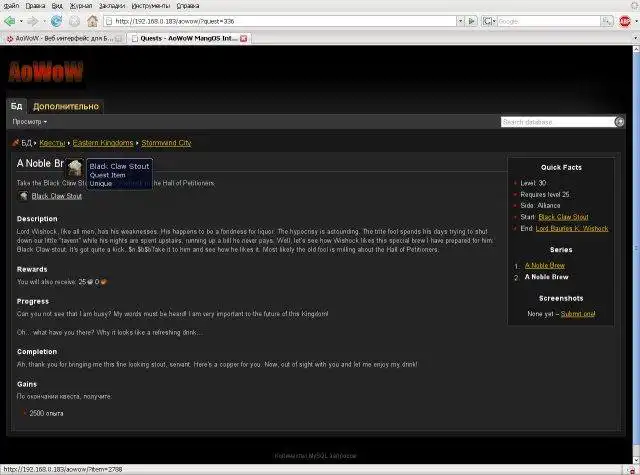Viewport: 640px width, 475px height.
Task: Switch to the AoWoW Веб интерфейс browser tab
Action: point(64,38)
